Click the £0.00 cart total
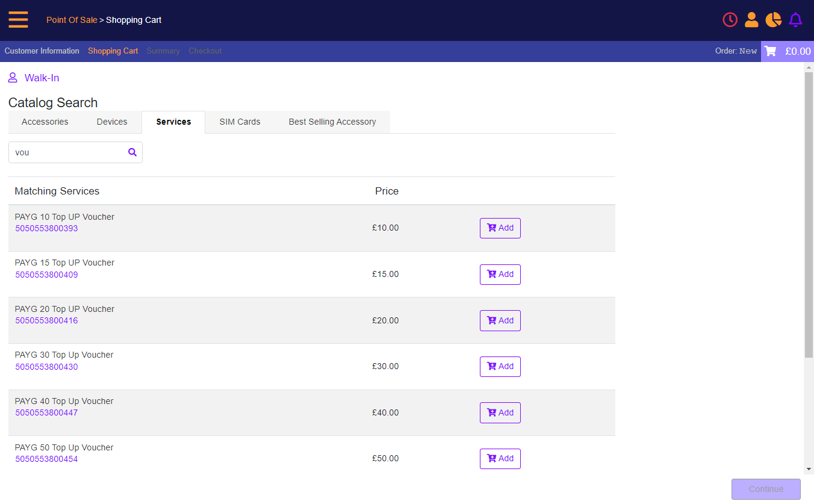 [x=798, y=51]
